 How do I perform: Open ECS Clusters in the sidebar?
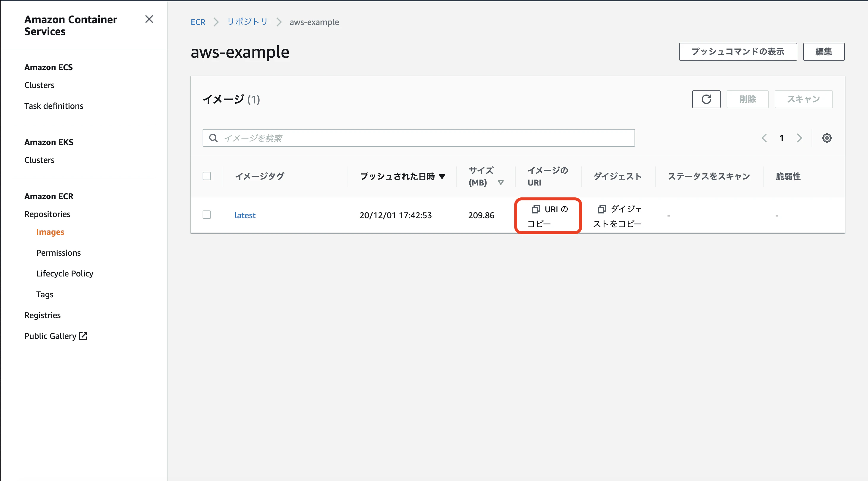[39, 85]
